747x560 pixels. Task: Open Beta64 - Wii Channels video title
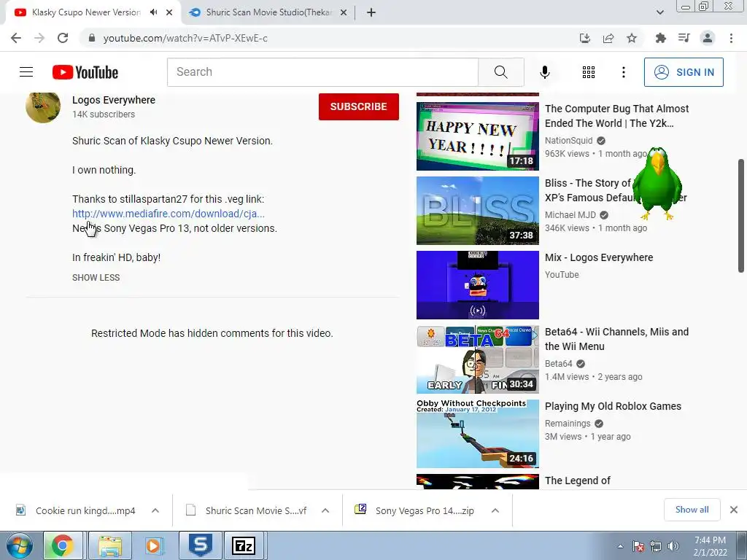coord(616,339)
